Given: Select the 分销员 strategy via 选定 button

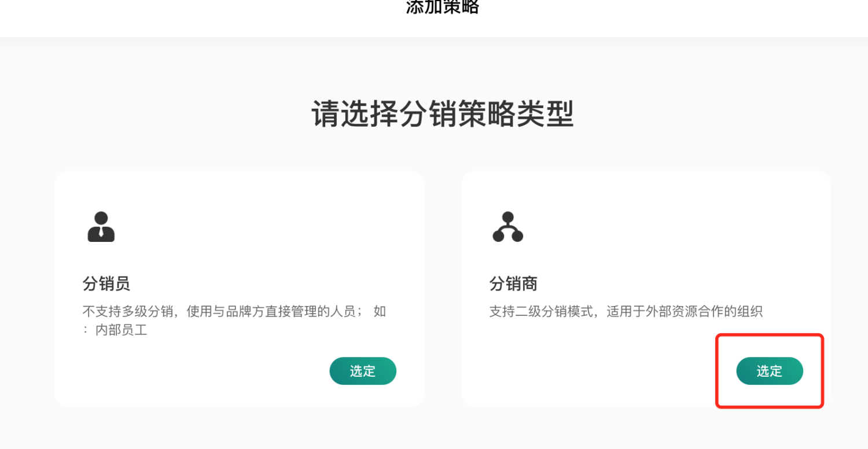Looking at the screenshot, I should [x=363, y=371].
